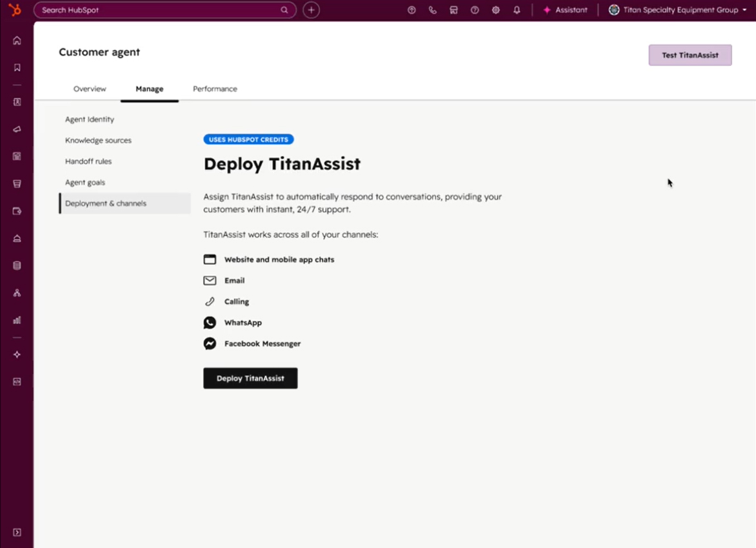Open the service bell icon in sidebar
This screenshot has width=756, height=548.
point(17,238)
